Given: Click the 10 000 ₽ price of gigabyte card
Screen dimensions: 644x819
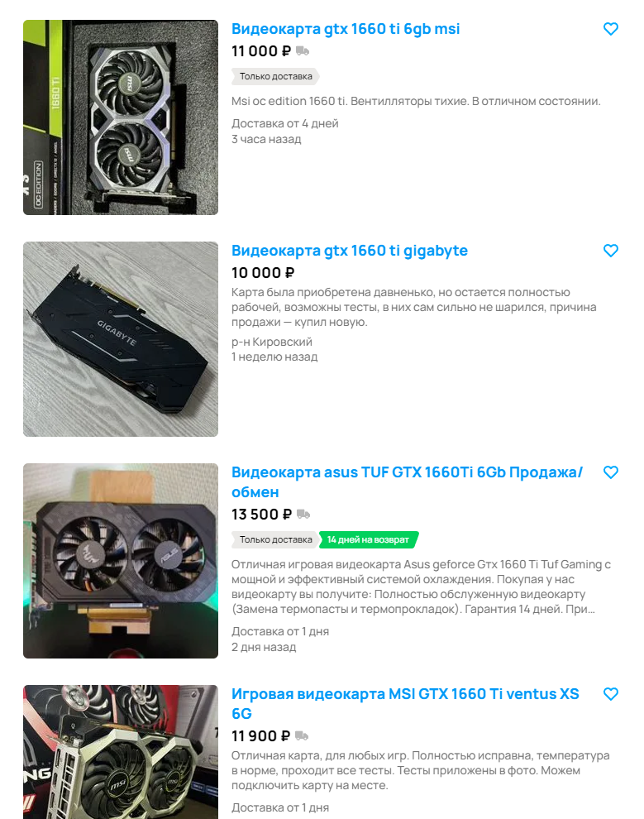Looking at the screenshot, I should [x=263, y=273].
